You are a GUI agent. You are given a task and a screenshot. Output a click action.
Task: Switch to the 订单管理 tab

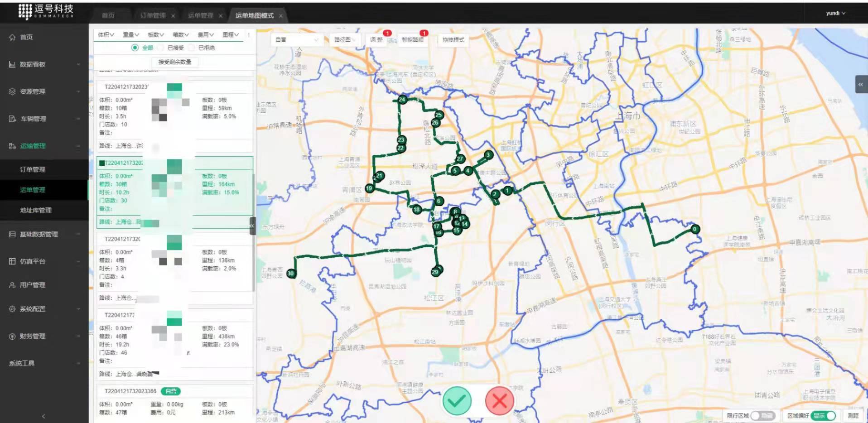pos(153,15)
